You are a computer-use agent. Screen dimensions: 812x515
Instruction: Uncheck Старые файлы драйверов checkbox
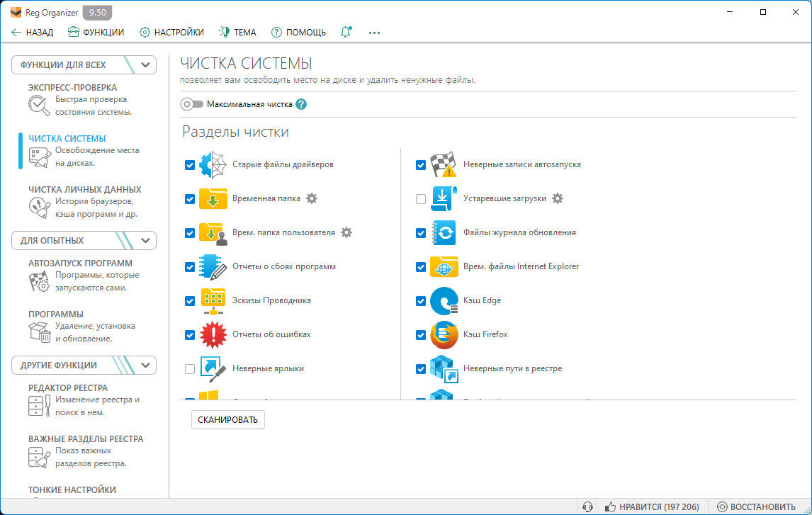coord(189,164)
